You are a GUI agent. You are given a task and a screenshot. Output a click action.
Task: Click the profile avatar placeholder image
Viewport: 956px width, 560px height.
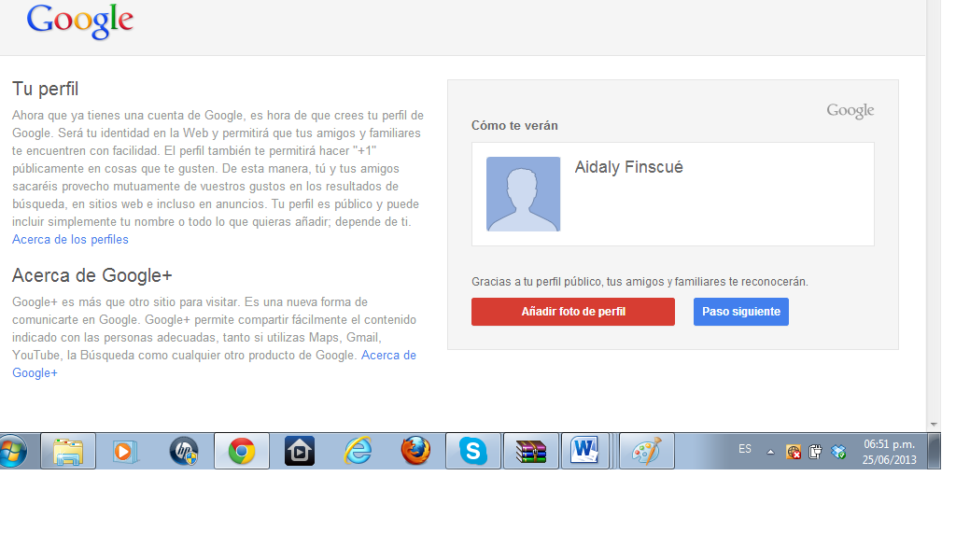(523, 193)
